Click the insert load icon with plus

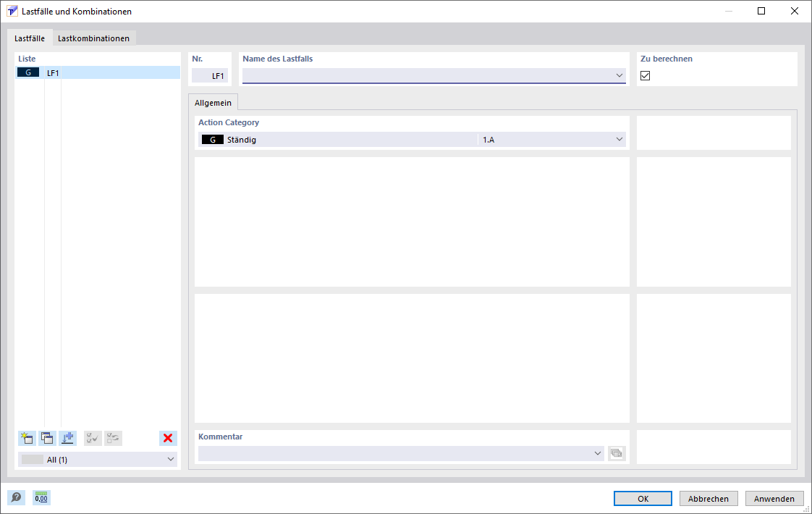[x=67, y=439]
